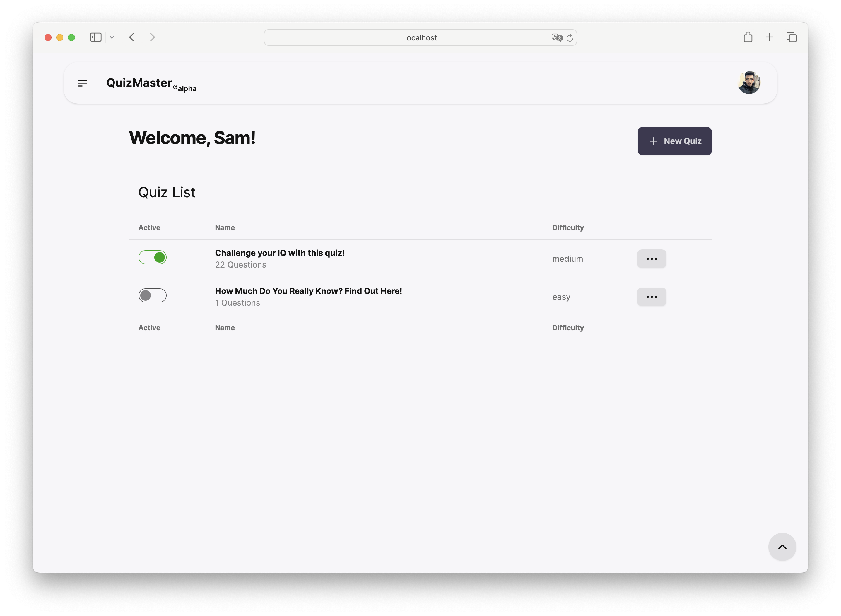The height and width of the screenshot is (616, 841).
Task: Click the browser forward arrow
Action: 152,37
